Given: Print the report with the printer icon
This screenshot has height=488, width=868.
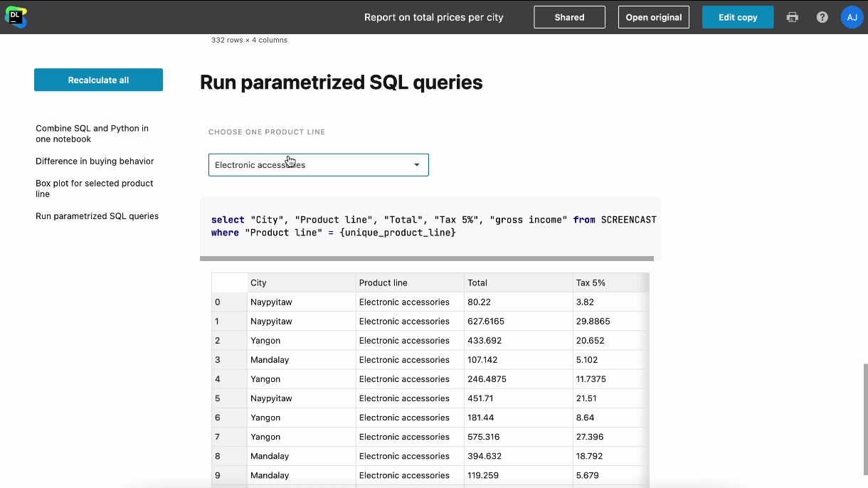Looking at the screenshot, I should (x=793, y=17).
